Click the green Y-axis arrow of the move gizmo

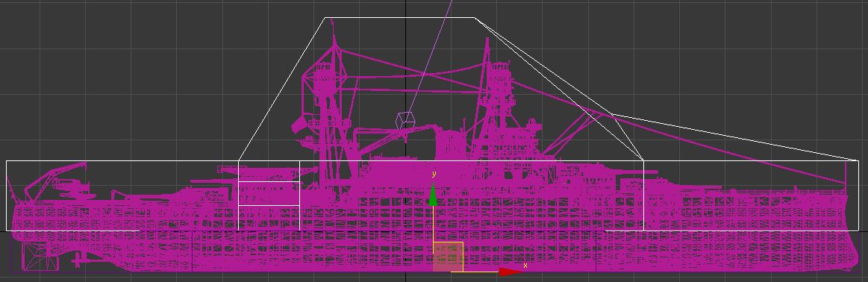coord(433,195)
